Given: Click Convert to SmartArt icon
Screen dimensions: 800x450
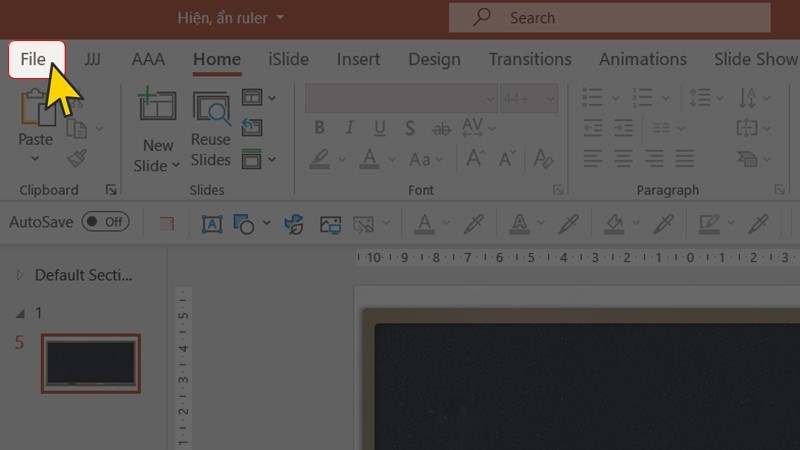Looking at the screenshot, I should coord(747,159).
